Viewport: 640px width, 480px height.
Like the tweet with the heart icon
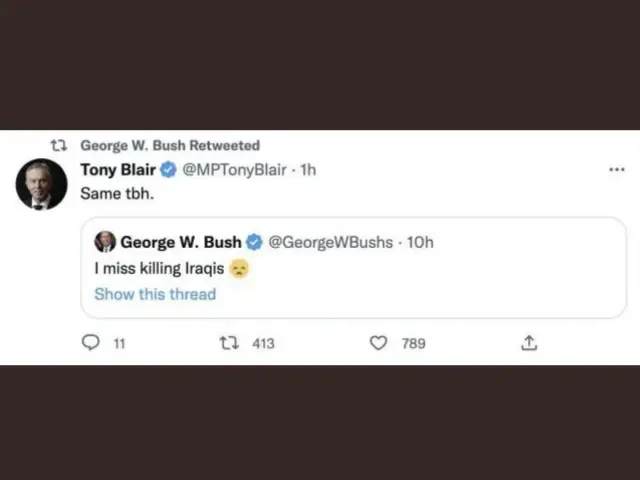tap(378, 343)
